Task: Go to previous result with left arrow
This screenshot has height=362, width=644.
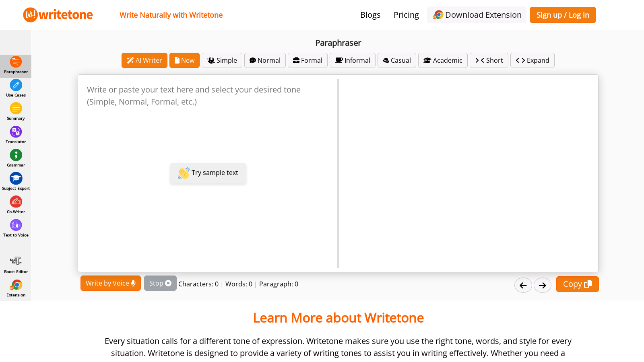Action: pos(523,285)
